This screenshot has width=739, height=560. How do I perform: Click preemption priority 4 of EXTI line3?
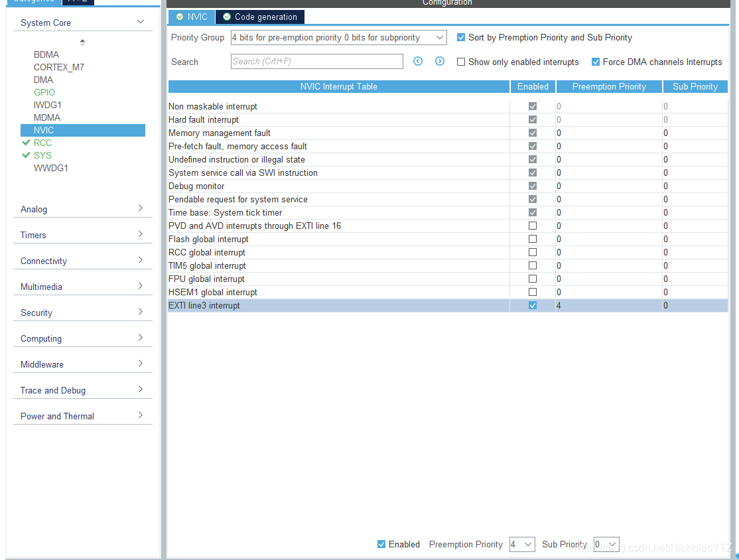tap(559, 305)
